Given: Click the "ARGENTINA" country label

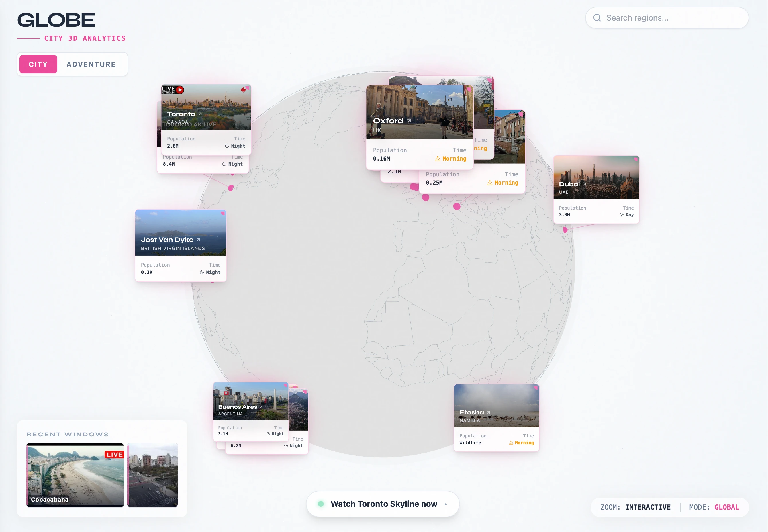Looking at the screenshot, I should 230,414.
